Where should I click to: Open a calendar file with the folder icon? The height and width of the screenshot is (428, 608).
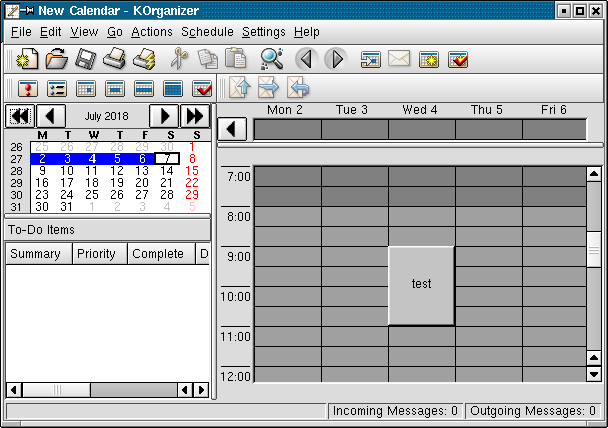pos(57,59)
